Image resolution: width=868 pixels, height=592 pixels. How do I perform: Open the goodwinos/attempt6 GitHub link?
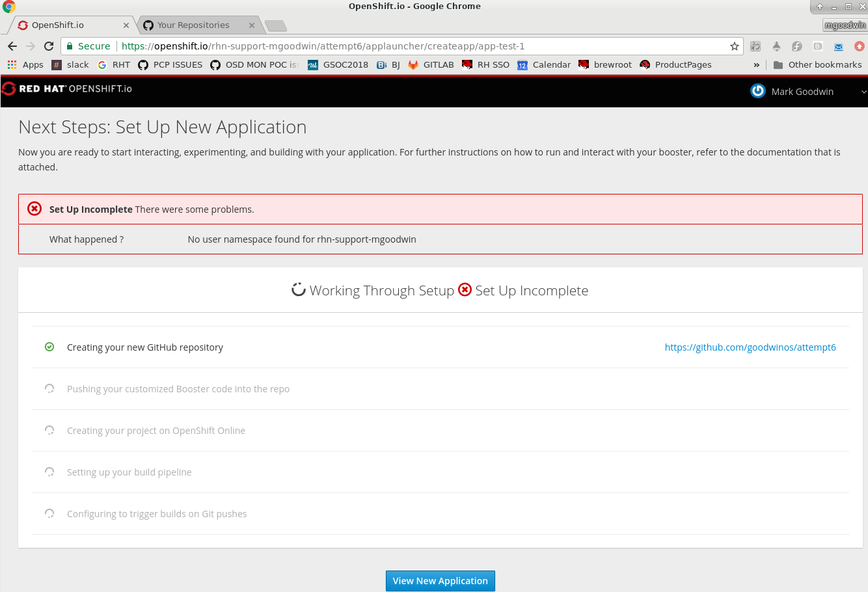point(750,347)
